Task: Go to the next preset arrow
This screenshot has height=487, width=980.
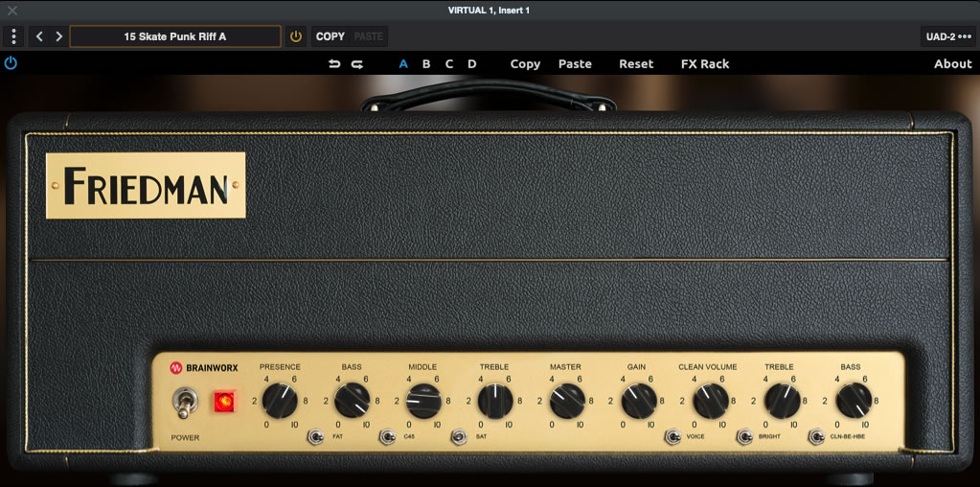Action: click(58, 36)
